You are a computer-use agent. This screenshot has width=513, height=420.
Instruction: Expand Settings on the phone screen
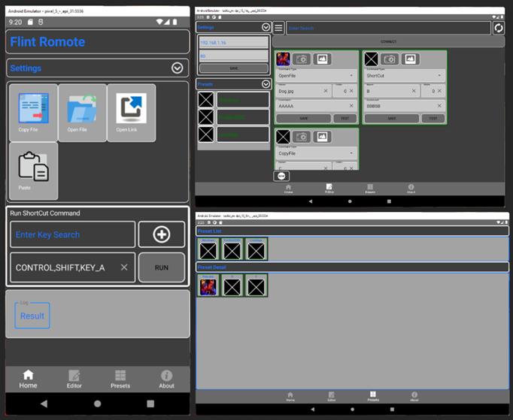tap(178, 68)
